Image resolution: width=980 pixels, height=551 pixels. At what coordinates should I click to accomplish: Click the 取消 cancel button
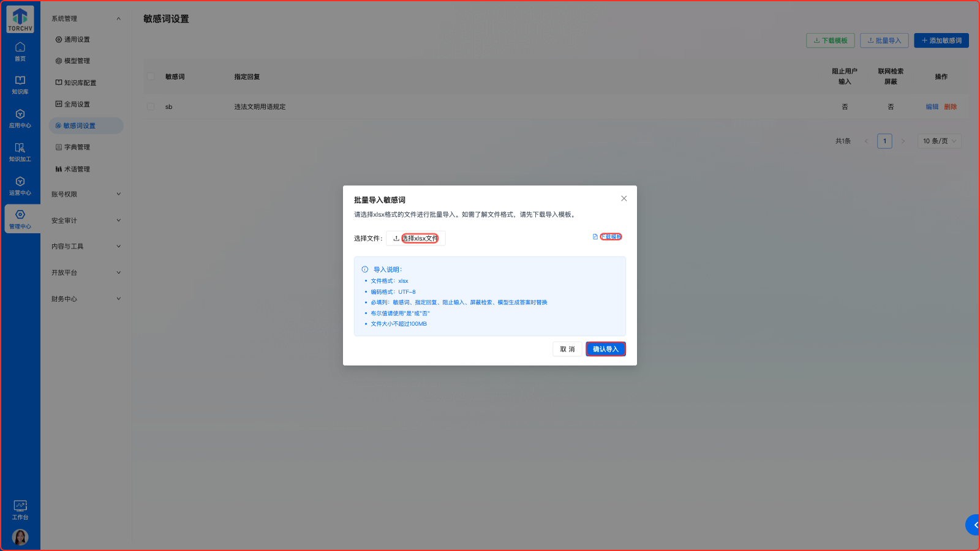tap(567, 349)
